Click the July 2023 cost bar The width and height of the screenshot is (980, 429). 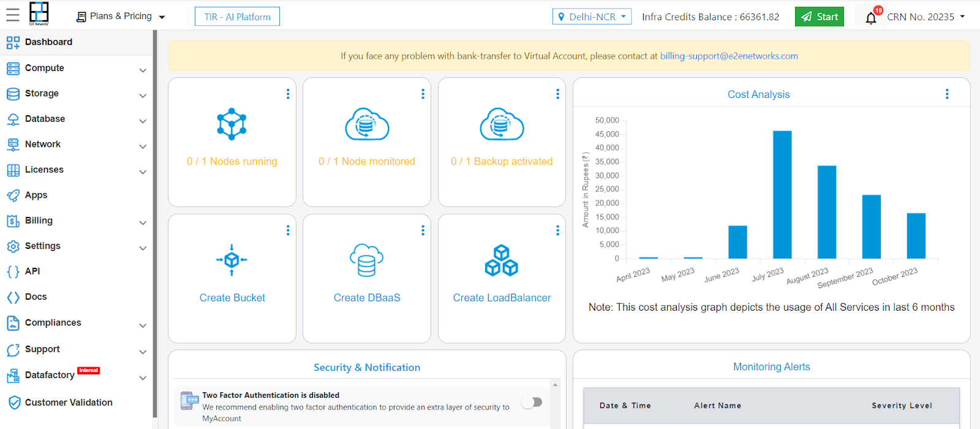pos(782,194)
